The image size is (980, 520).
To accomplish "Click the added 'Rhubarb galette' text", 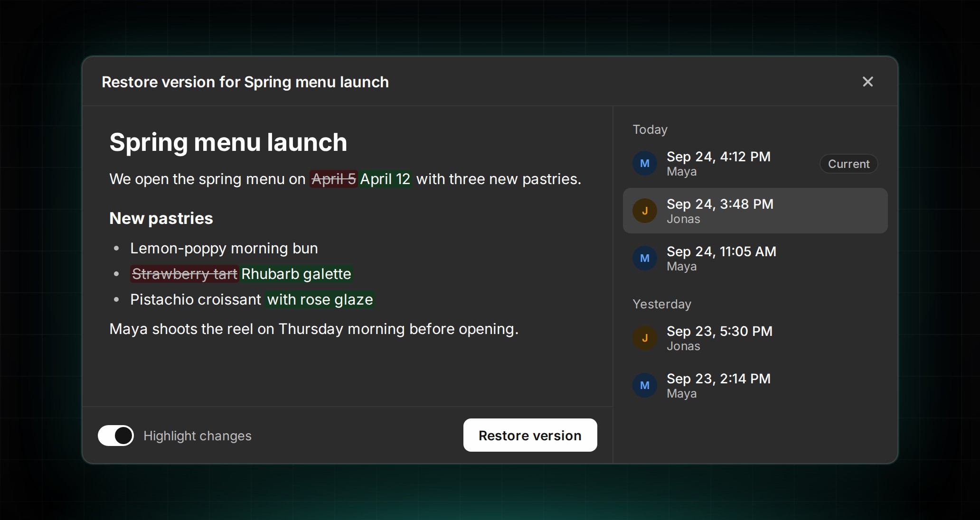I will [296, 274].
